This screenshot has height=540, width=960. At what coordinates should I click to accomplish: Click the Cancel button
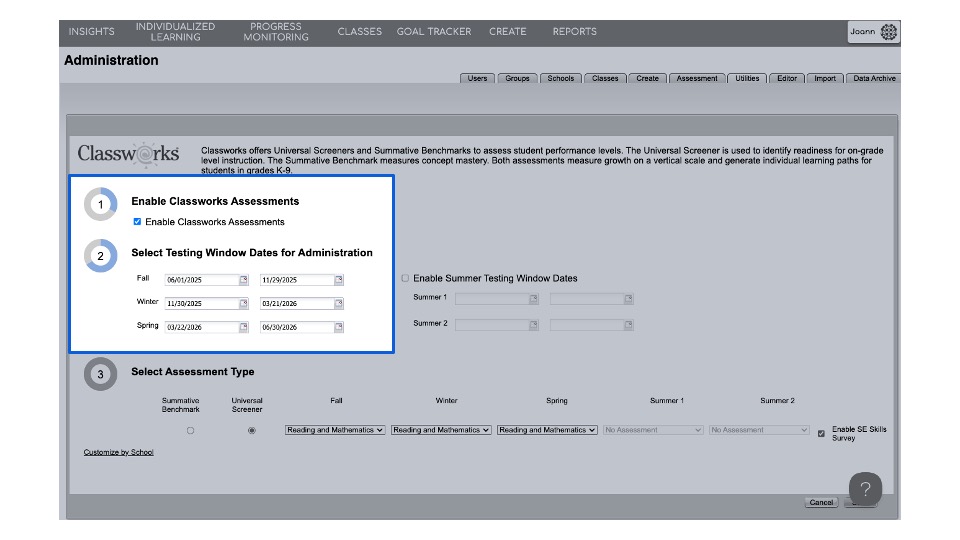821,503
